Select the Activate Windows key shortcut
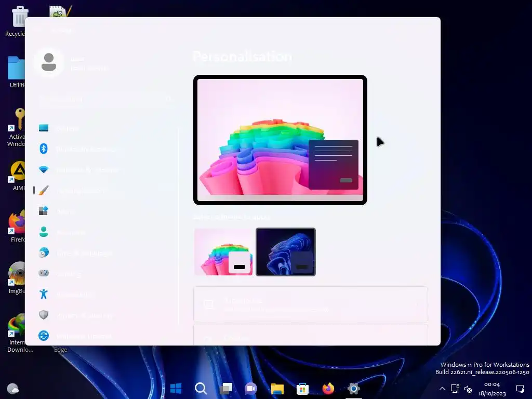The width and height of the screenshot is (532, 399). [16, 127]
